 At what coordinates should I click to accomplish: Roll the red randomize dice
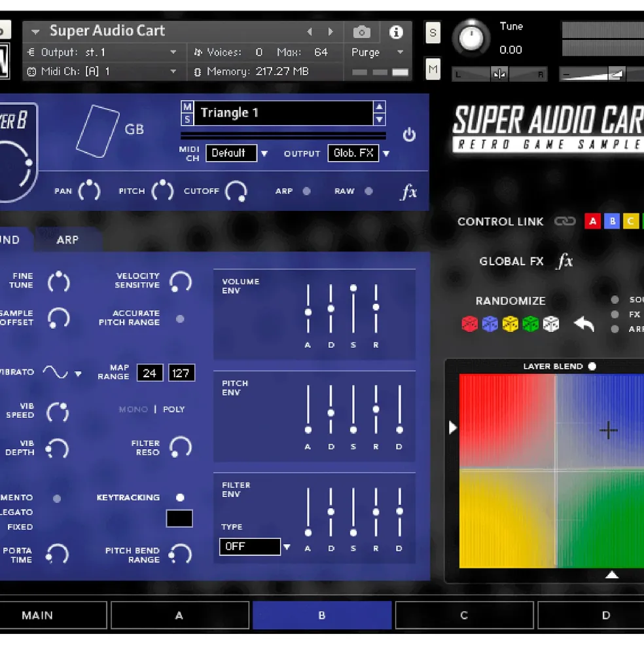[x=469, y=323]
